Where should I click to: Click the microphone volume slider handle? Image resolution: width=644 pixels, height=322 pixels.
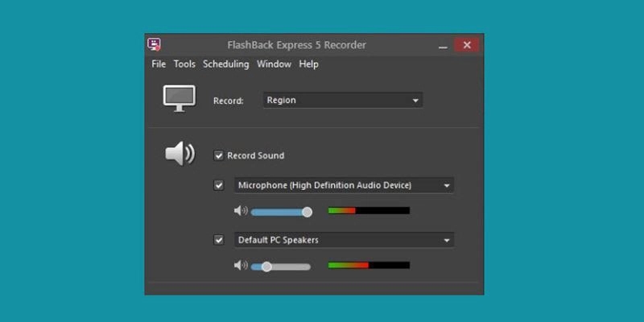pos(307,212)
